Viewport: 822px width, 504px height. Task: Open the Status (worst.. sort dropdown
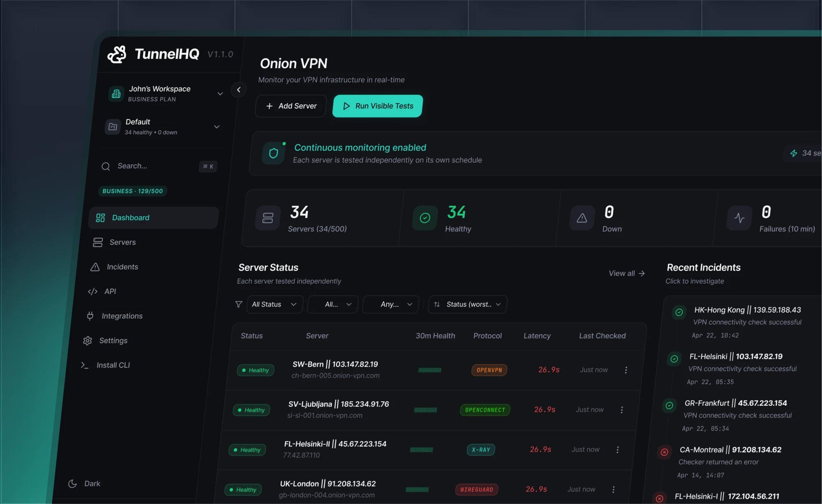[468, 304]
